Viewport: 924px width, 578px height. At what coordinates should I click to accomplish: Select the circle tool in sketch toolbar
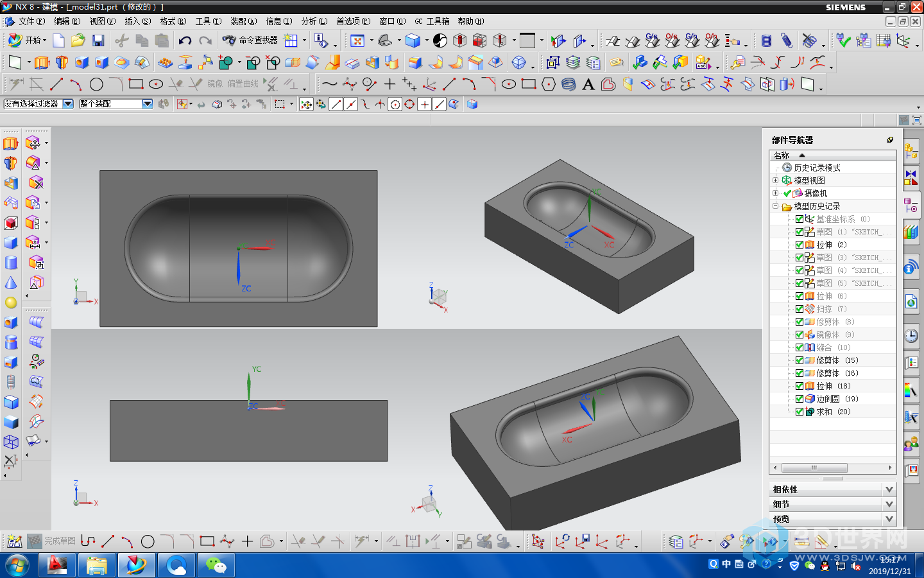pos(96,84)
